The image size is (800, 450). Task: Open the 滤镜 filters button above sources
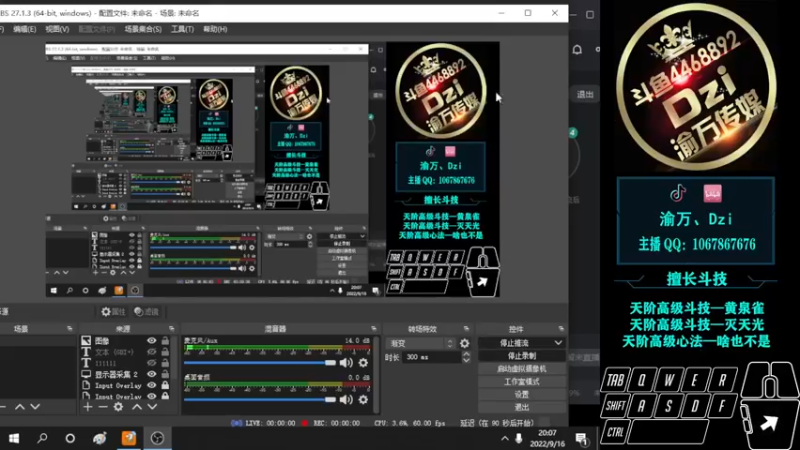[x=146, y=311]
